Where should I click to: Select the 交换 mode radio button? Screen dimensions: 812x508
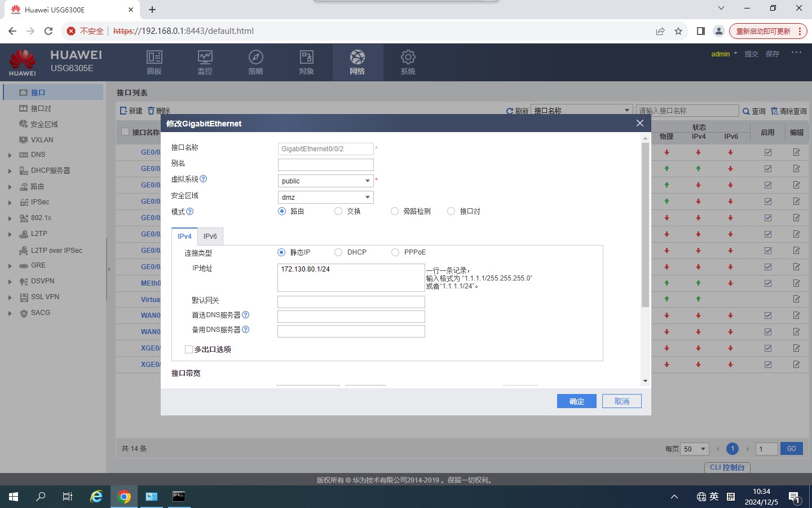(338, 211)
